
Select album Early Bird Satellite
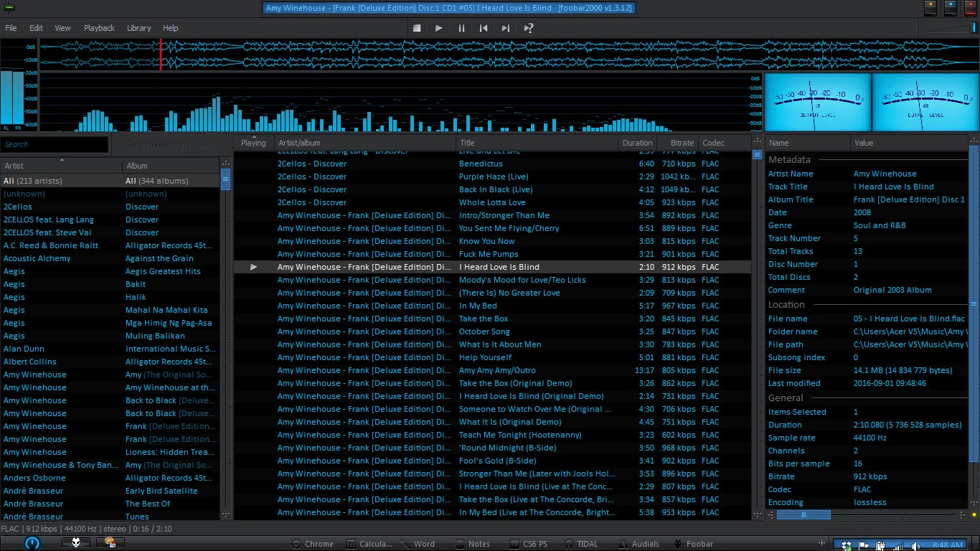161,491
